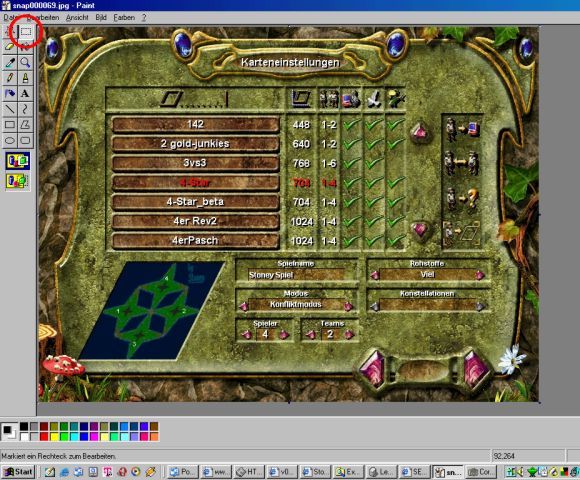The image size is (580, 480).
Task: Select the Polygon shape tool
Action: [x=25, y=125]
